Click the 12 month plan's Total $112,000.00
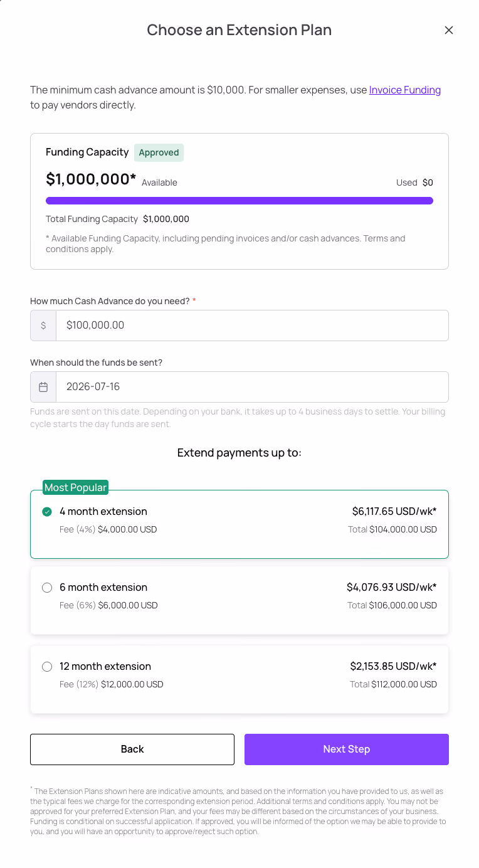 pos(393,684)
